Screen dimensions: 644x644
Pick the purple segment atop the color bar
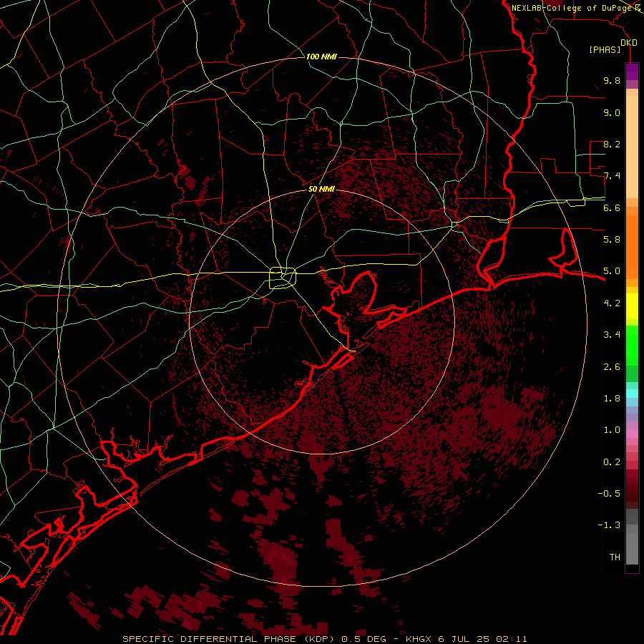pyautogui.click(x=632, y=72)
